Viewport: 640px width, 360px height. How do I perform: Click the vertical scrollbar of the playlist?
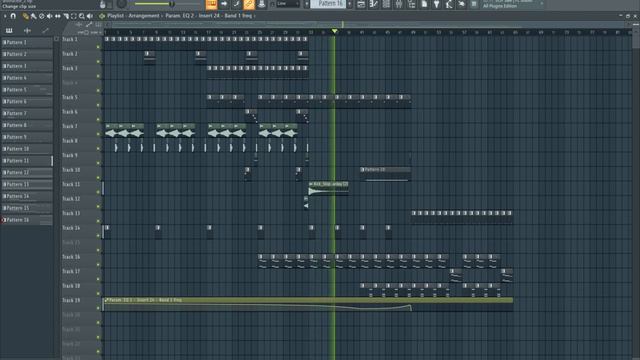(636, 37)
